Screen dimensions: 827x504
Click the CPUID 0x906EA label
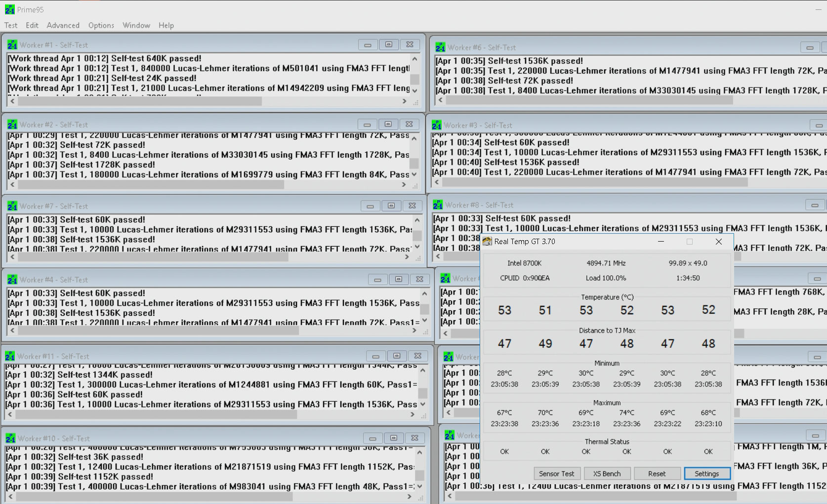[525, 278]
